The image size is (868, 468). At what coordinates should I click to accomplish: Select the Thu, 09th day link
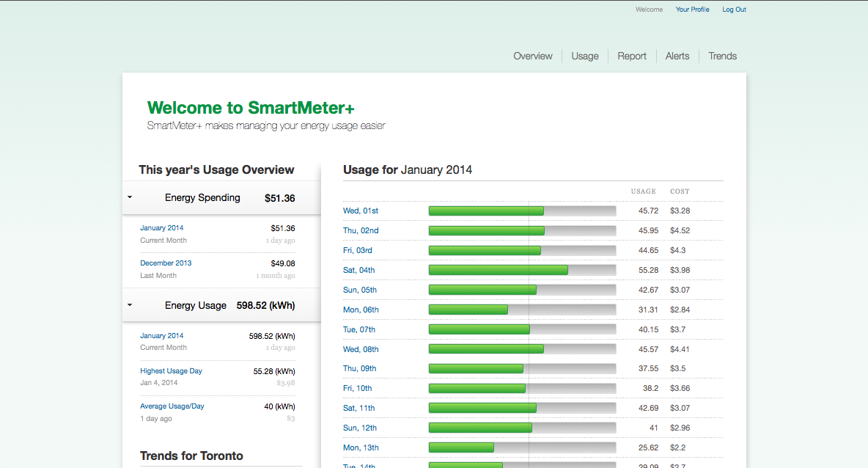click(359, 368)
